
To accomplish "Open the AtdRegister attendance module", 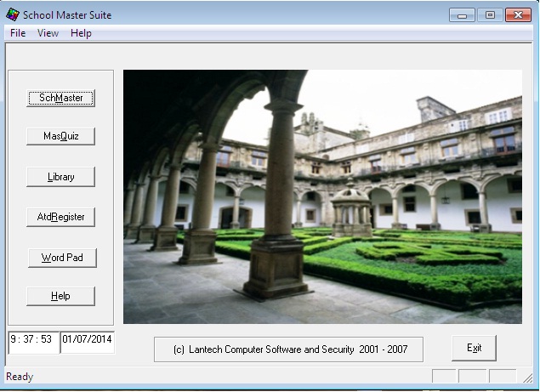I will (x=60, y=217).
